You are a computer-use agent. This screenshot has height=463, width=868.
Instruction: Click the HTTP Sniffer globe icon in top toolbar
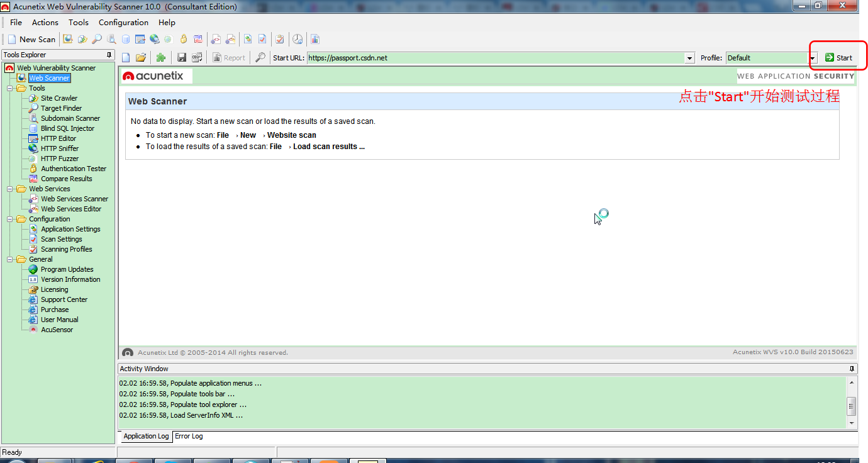(x=154, y=39)
